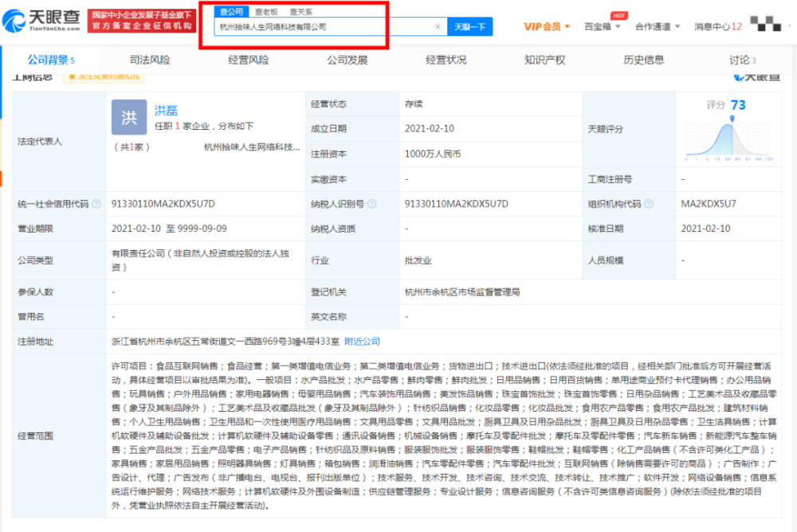Select the 组织机构代码 value MA2KDX5U7
Image resolution: width=797 pixels, height=532 pixels.
[708, 204]
